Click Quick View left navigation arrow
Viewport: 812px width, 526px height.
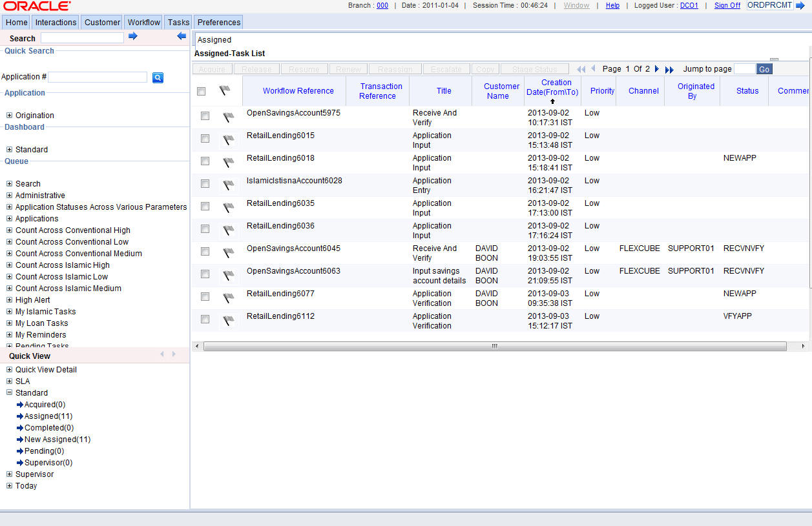coord(162,354)
